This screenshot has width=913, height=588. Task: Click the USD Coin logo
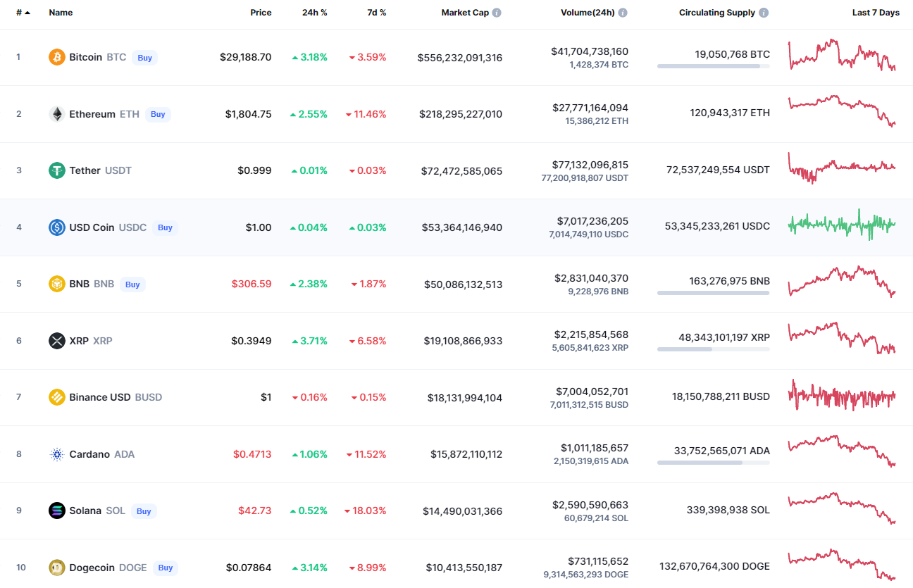57,227
